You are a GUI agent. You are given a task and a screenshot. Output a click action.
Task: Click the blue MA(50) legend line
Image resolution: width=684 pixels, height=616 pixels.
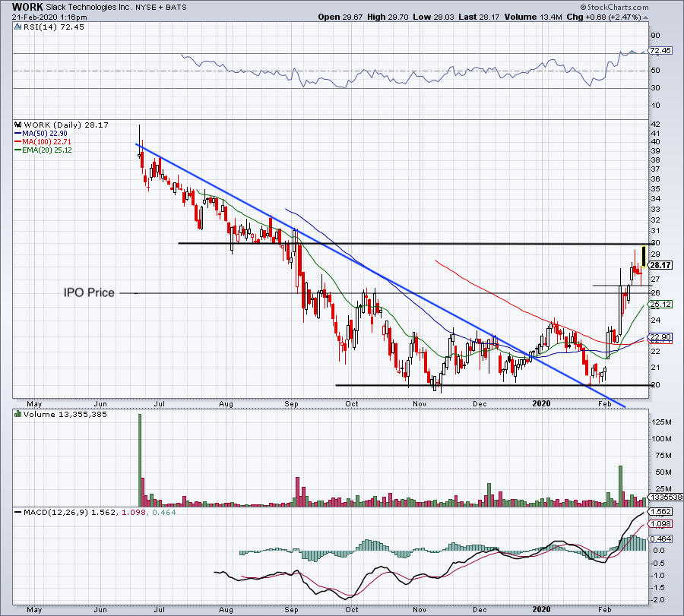pos(18,134)
